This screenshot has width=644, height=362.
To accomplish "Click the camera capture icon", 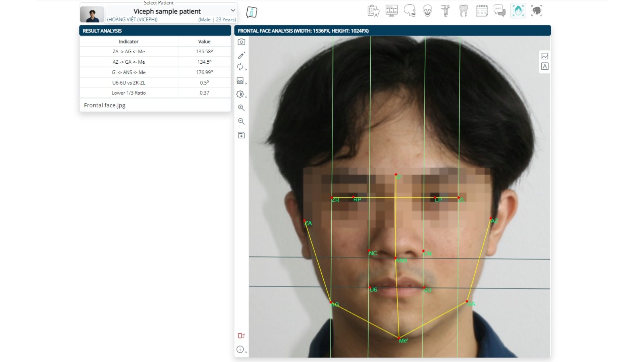I will click(241, 42).
